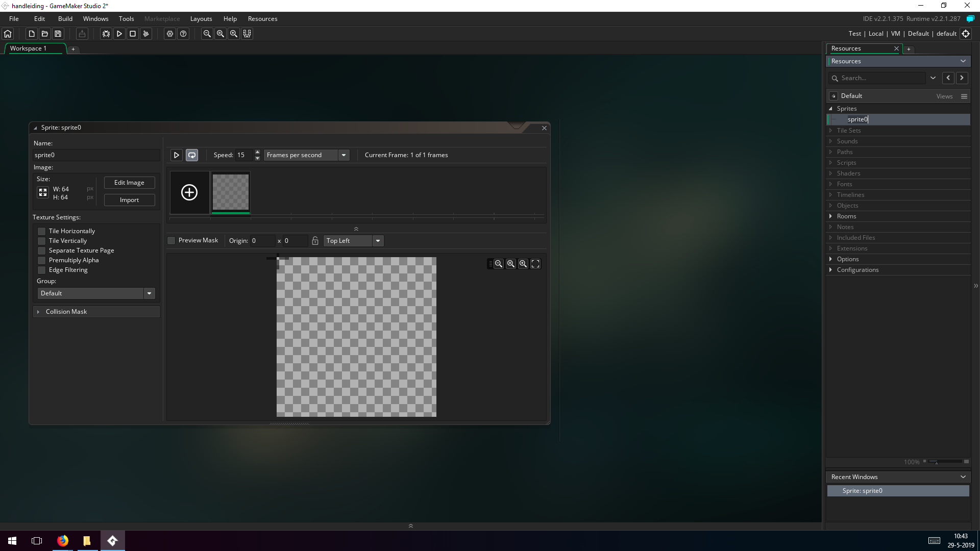Viewport: 980px width, 551px height.
Task: Click the Save project icon
Action: (x=58, y=34)
